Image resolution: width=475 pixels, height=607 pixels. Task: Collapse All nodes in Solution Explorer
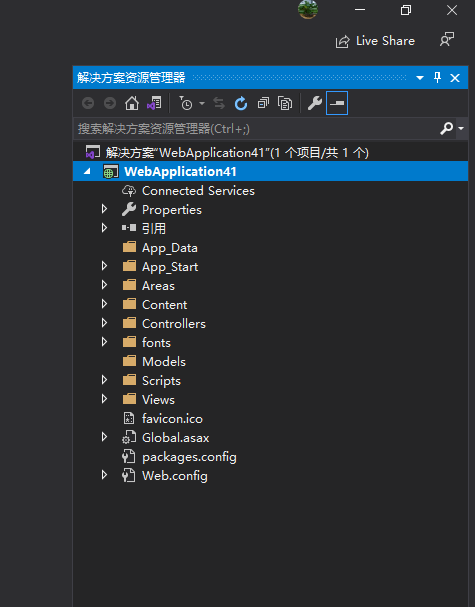263,103
